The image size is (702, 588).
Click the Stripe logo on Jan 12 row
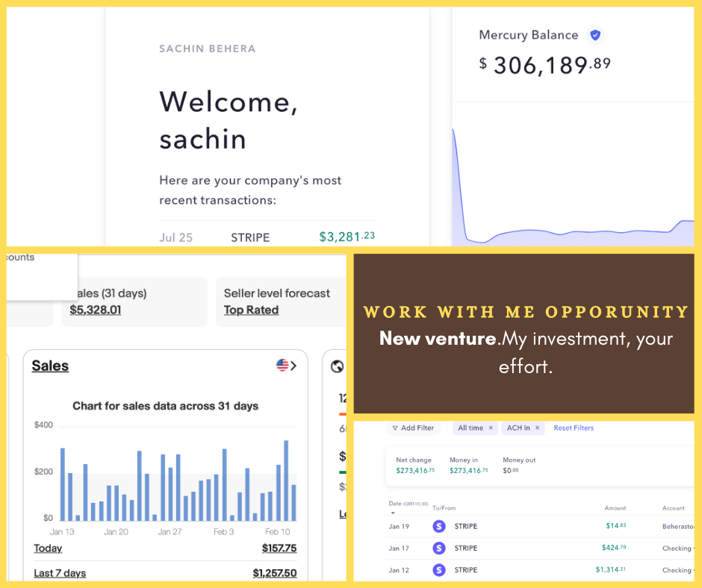pos(439,569)
